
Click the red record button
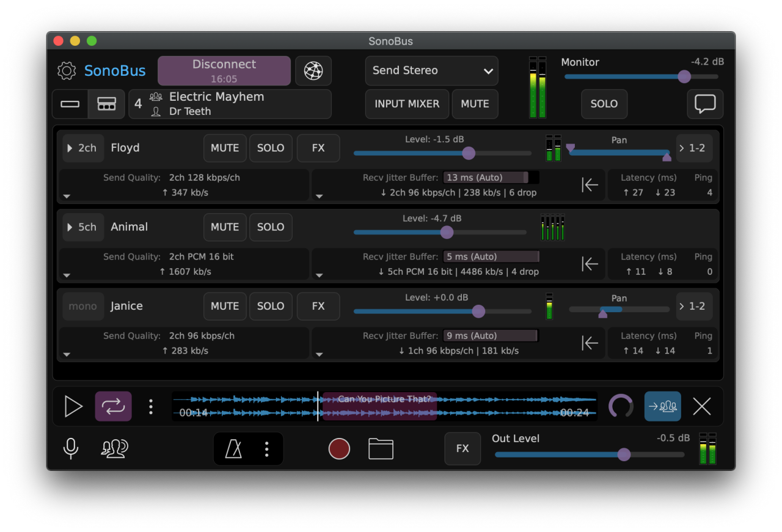339,449
